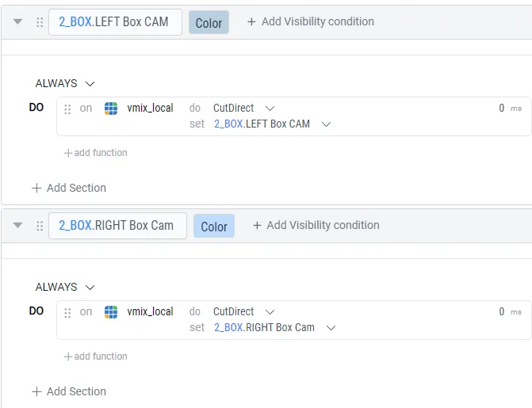Click Add Section at the bottom of RIGHT Box panel

click(x=69, y=391)
